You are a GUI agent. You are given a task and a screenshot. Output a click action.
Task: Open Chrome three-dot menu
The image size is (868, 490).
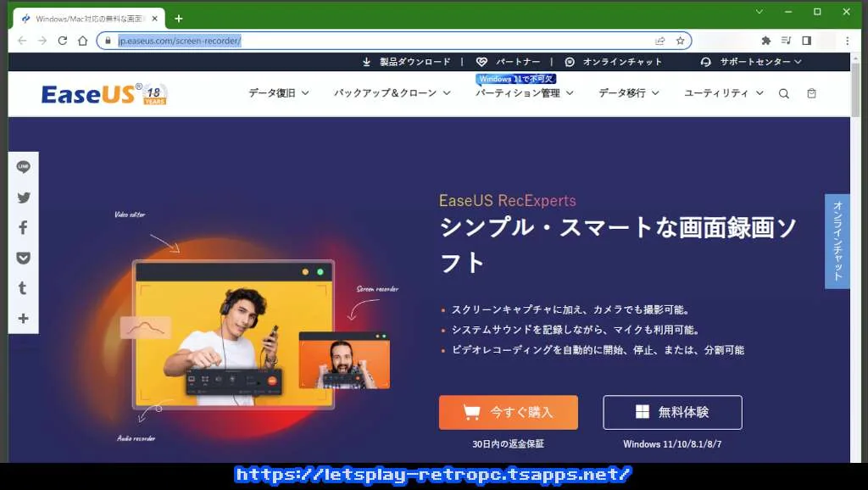coord(847,41)
